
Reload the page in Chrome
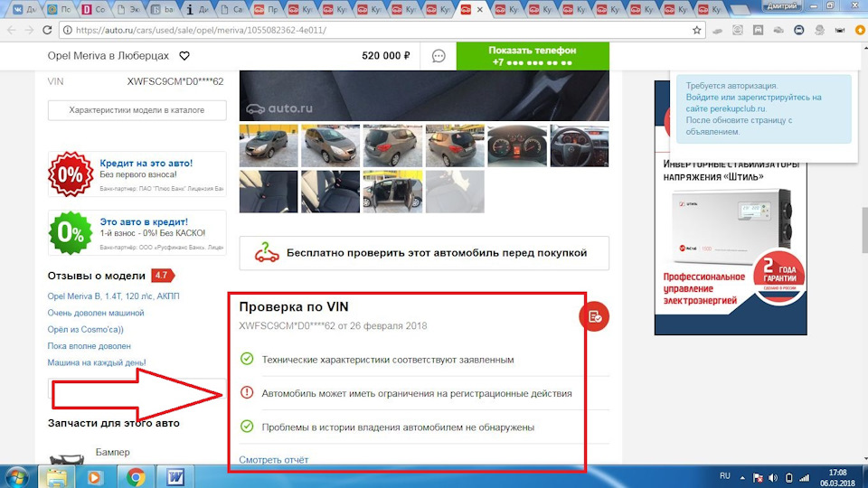pos(47,31)
